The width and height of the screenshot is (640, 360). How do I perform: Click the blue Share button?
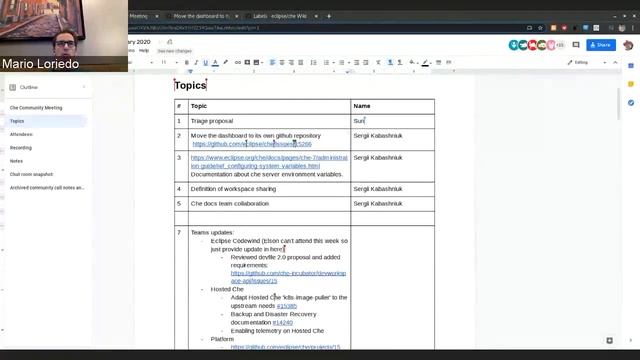[x=601, y=45]
